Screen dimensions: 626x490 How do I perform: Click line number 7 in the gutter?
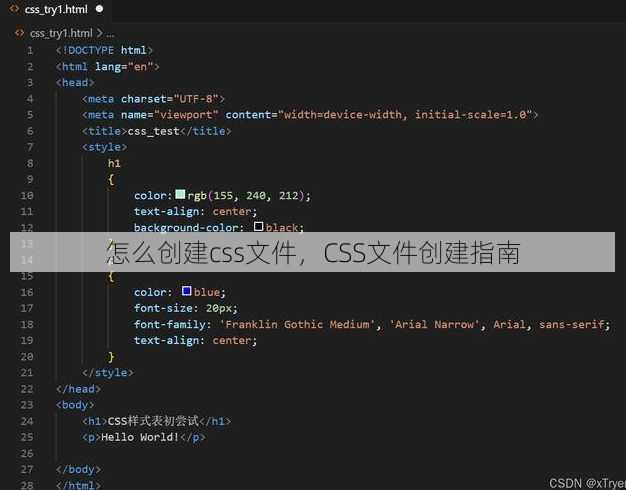[30, 147]
